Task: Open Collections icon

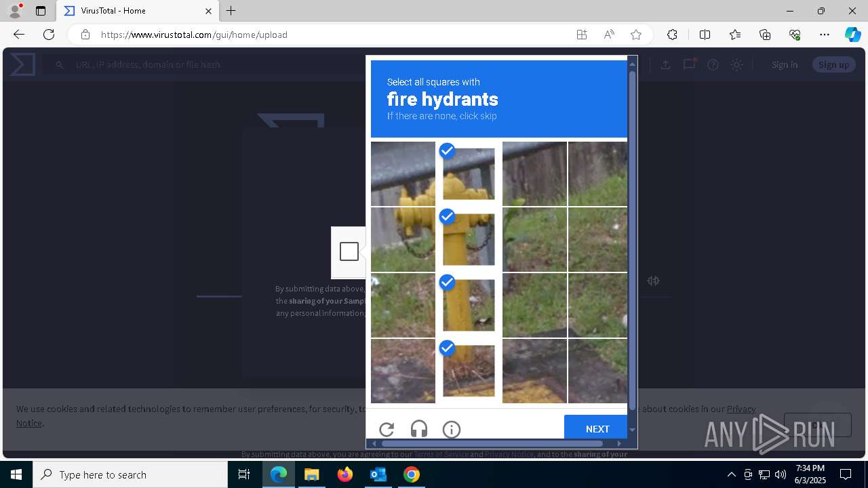Action: (765, 35)
